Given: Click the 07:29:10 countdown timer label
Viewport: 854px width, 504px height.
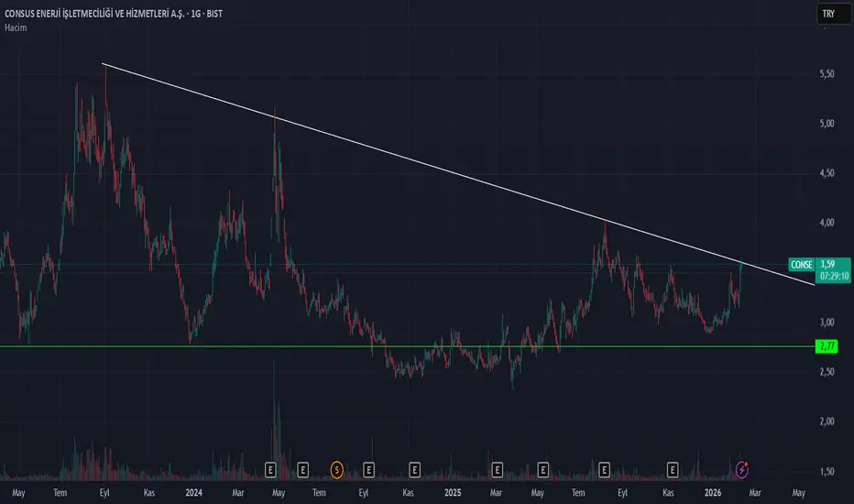Looking at the screenshot, I should (835, 276).
